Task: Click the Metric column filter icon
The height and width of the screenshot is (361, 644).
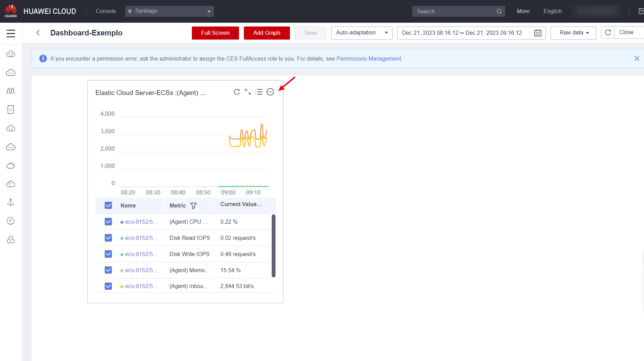Action: point(194,206)
